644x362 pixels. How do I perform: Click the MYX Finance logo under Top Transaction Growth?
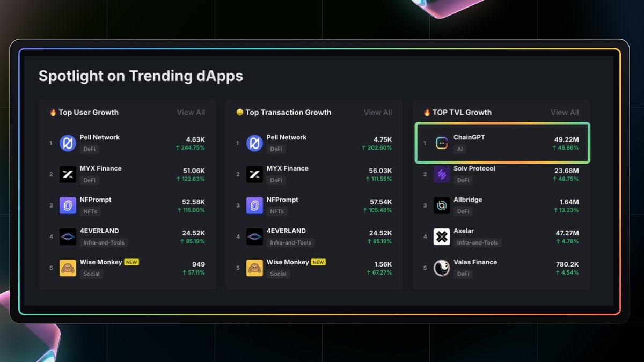click(255, 174)
